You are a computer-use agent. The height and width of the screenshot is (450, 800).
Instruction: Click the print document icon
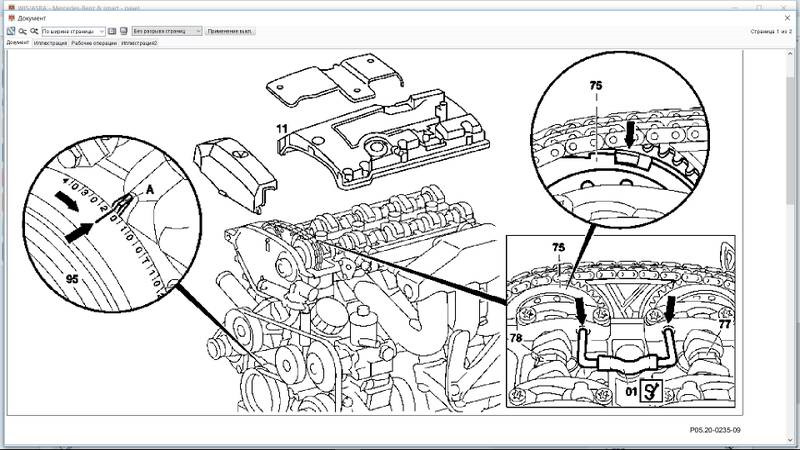tap(123, 31)
